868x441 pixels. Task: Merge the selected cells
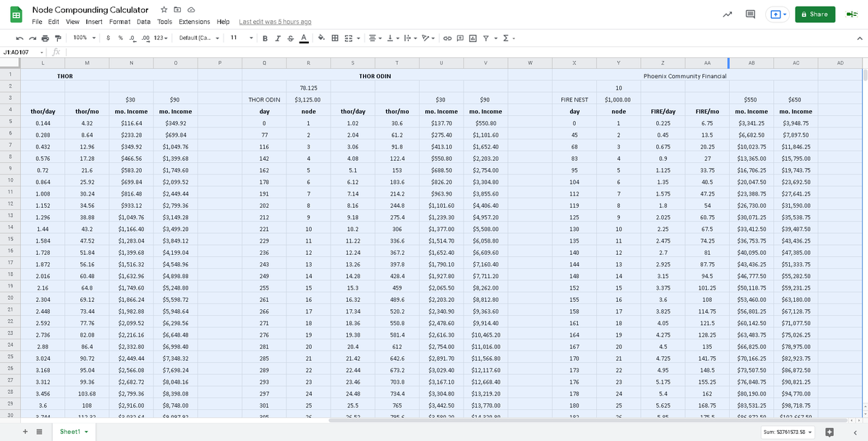(347, 38)
